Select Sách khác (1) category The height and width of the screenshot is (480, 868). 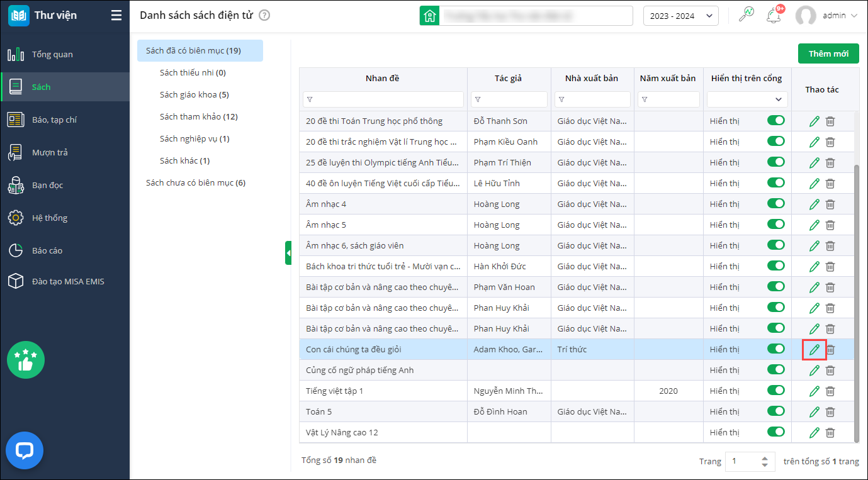(185, 160)
